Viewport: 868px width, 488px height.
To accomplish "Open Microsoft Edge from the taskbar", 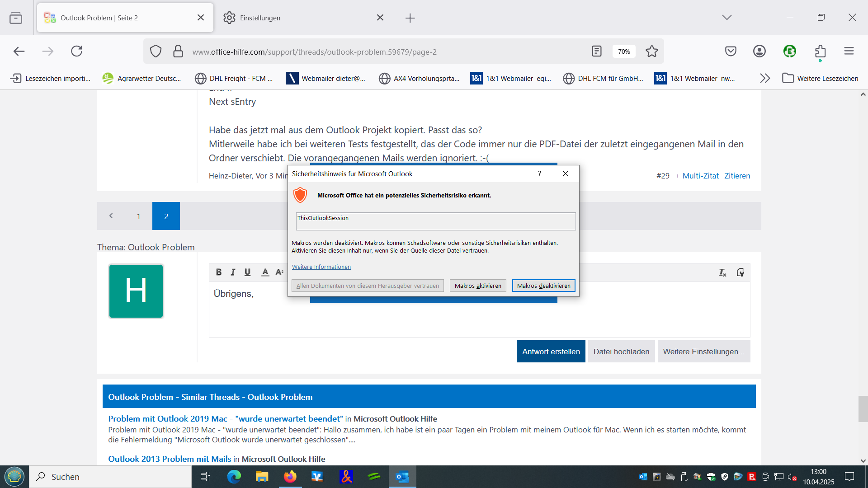I will tap(234, 477).
